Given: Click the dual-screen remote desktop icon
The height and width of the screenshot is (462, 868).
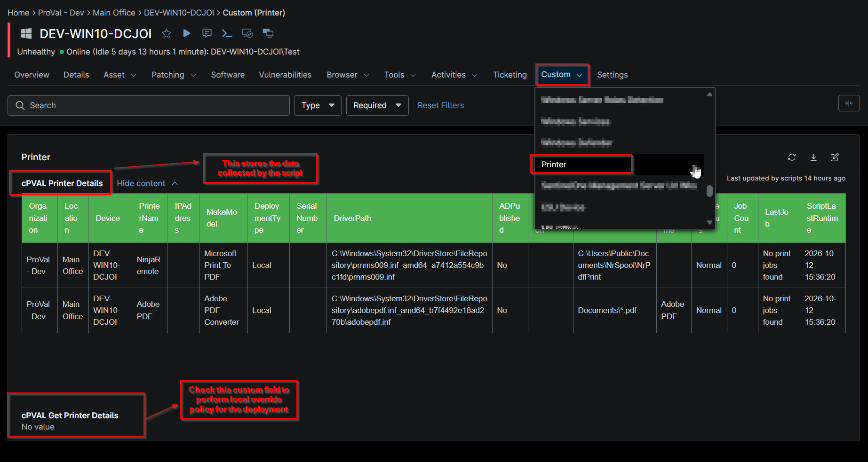Looking at the screenshot, I should click(268, 33).
